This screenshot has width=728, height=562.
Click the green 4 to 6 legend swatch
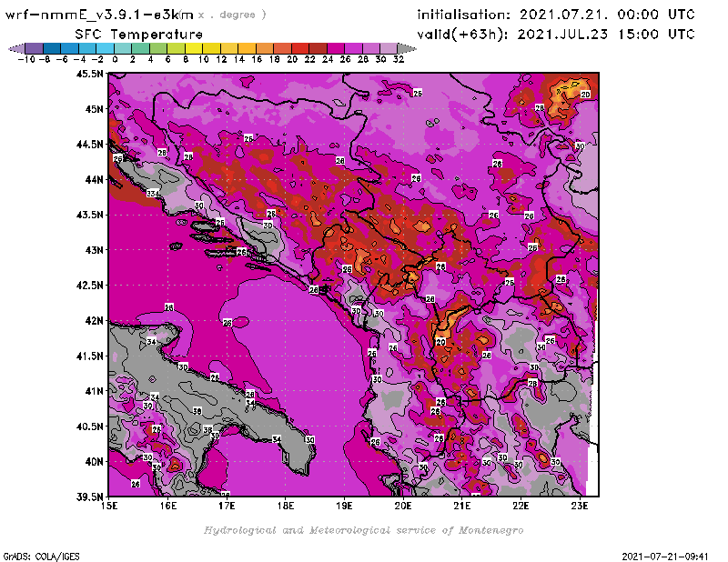158,48
